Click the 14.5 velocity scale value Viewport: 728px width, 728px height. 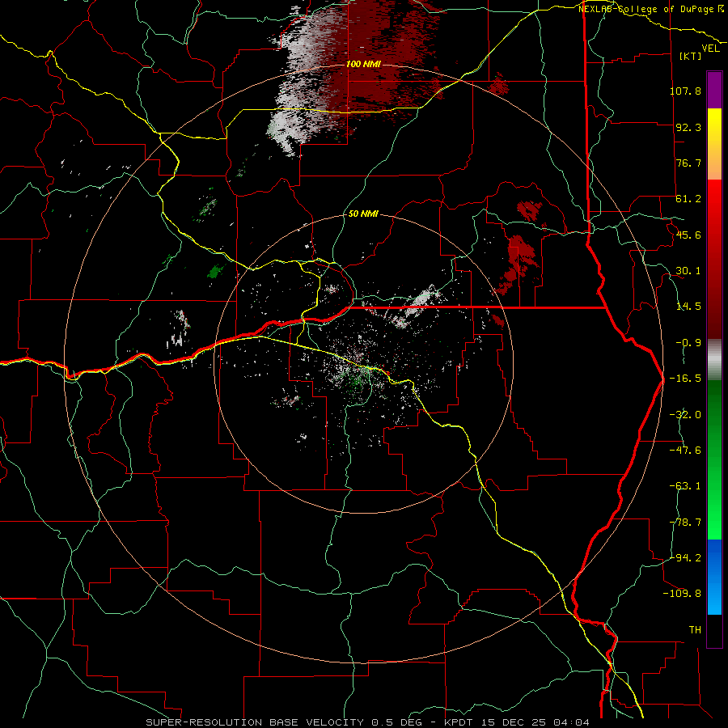[688, 307]
